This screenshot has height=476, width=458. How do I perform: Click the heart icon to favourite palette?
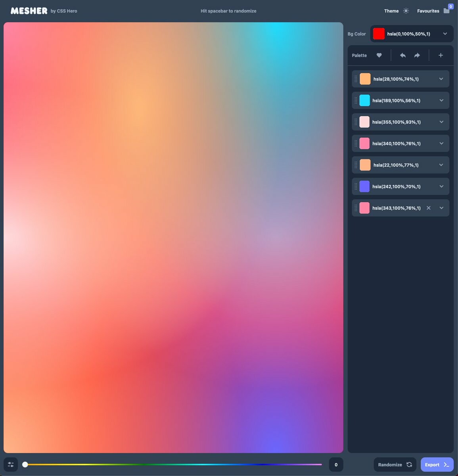pyautogui.click(x=379, y=56)
